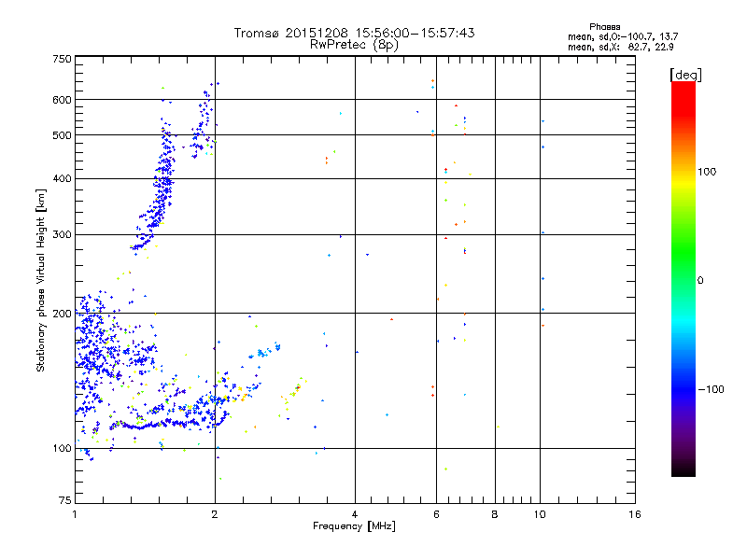Viewport: 747px width, 560px height.
Task: Click the y-axis tick label "750"
Action: tap(62, 59)
